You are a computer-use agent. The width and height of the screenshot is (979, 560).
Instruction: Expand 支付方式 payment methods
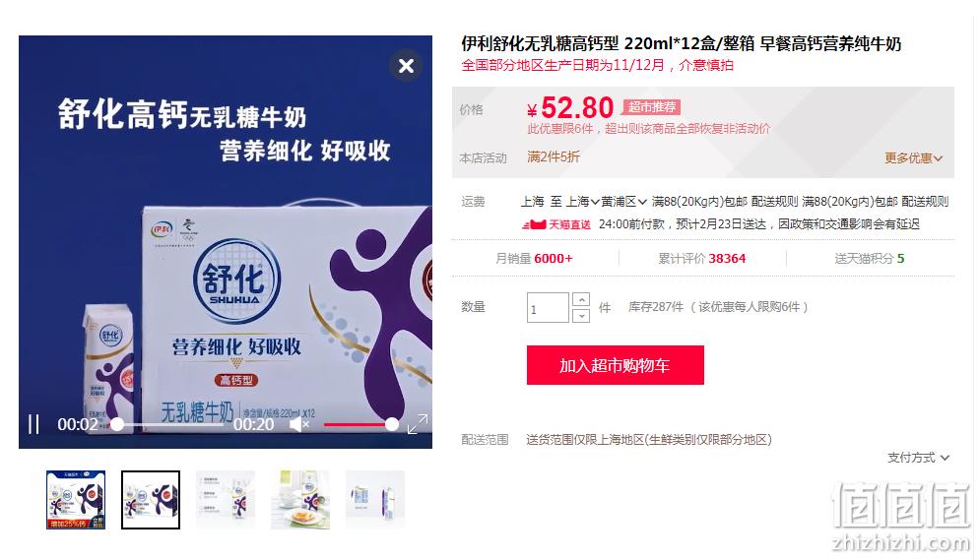[x=919, y=458]
